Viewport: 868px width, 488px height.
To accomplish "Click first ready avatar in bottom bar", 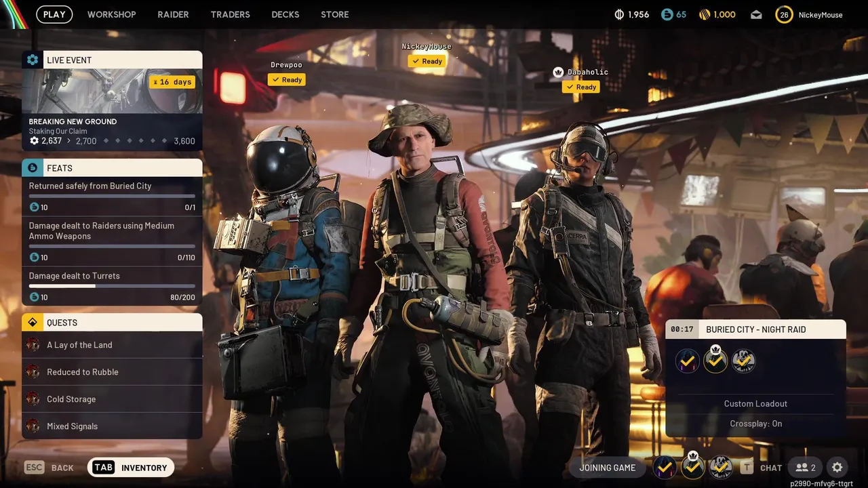I will click(665, 467).
